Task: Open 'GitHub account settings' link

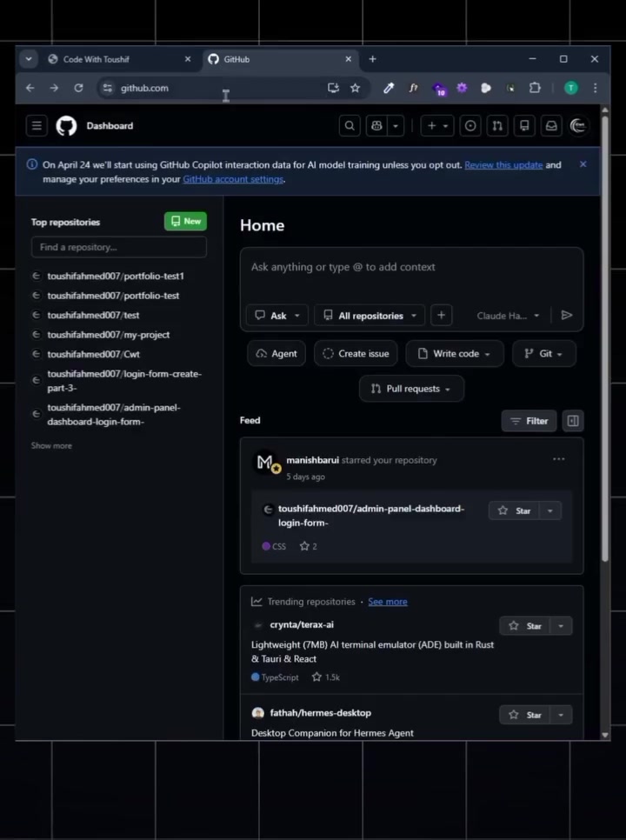Action: (x=233, y=179)
